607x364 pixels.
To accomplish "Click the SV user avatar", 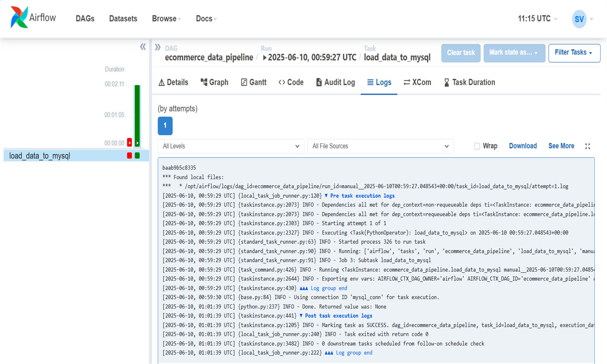I will coord(579,19).
